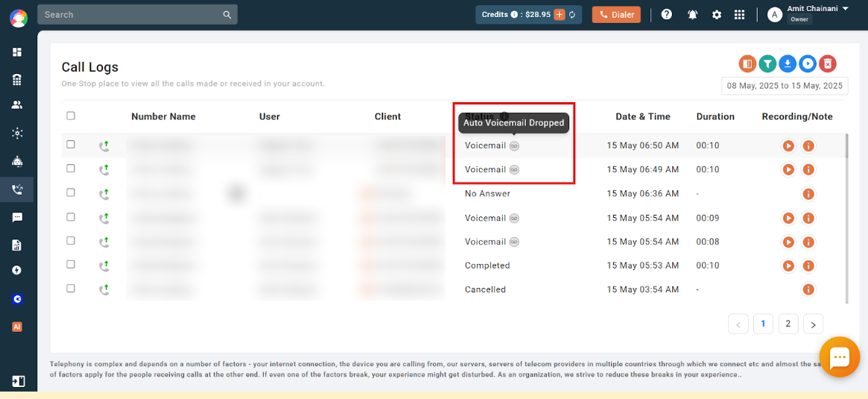Open the help question mark icon

(x=667, y=14)
